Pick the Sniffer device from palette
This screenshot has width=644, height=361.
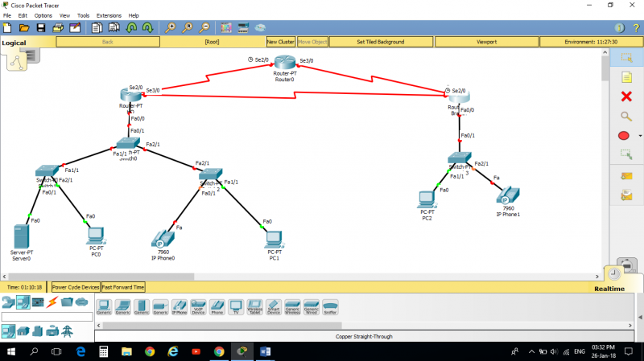point(330,307)
